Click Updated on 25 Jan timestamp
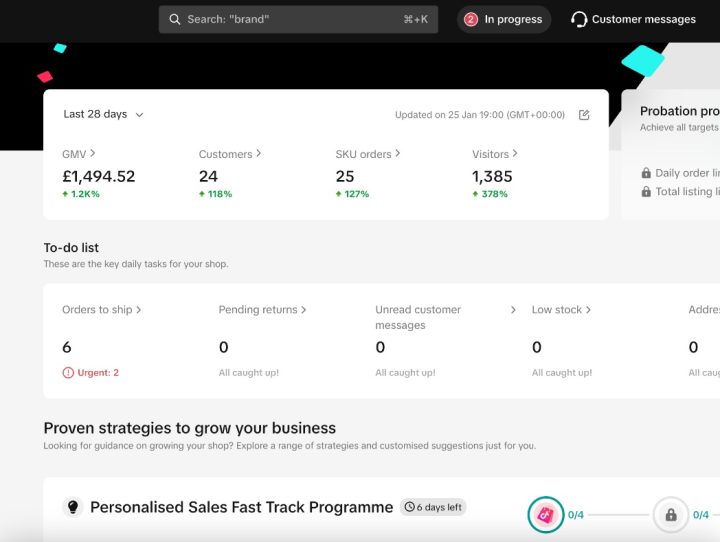This screenshot has width=720, height=542. click(480, 115)
